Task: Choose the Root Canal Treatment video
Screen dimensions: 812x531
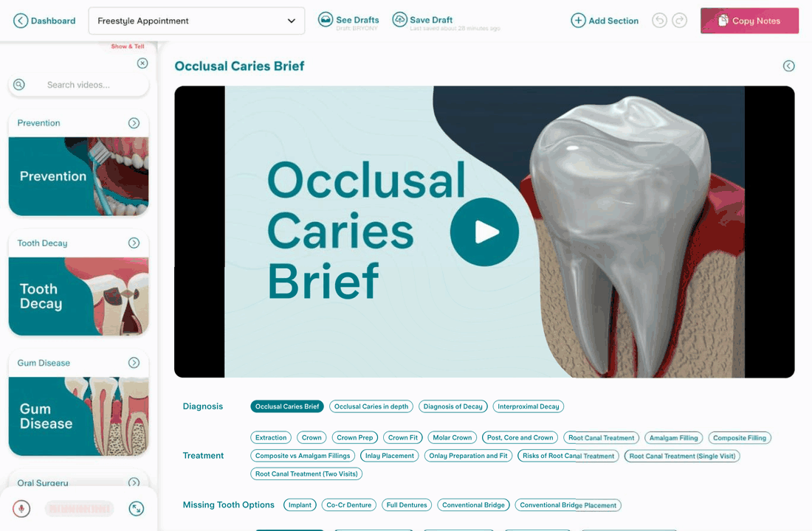Action: (x=601, y=438)
